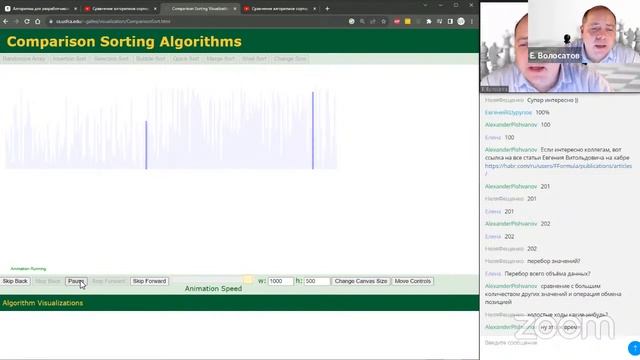Viewport: 640px width, 360px height.
Task: Click the red extension icon in toolbar
Action: tap(397, 21)
